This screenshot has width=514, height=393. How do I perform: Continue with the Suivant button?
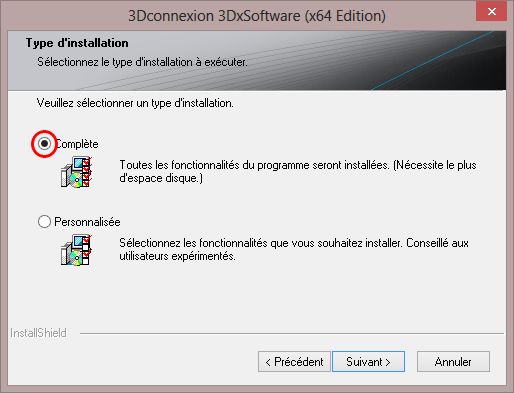pos(369,362)
